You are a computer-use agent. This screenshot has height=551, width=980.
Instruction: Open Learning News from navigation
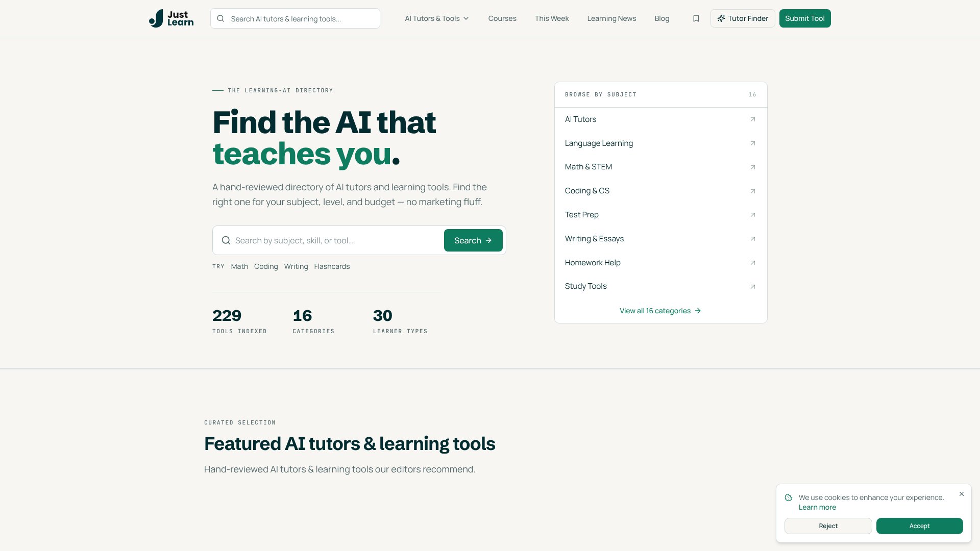611,18
